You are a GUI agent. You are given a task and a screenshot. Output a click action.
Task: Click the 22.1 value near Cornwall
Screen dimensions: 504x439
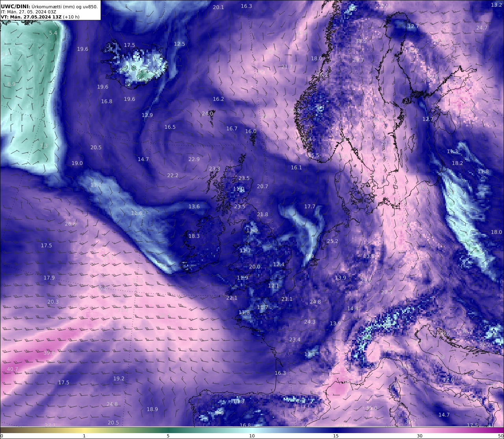pos(232,298)
